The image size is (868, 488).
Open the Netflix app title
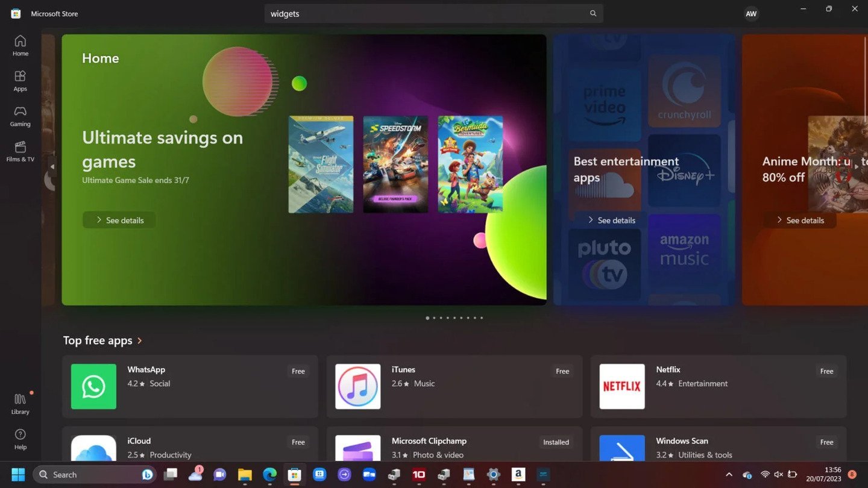pos(668,369)
